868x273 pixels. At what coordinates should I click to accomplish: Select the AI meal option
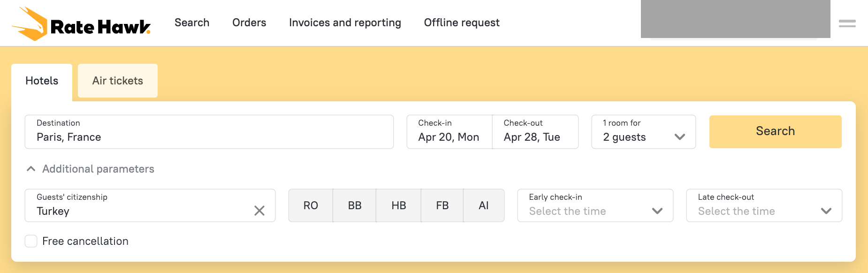pyautogui.click(x=484, y=205)
